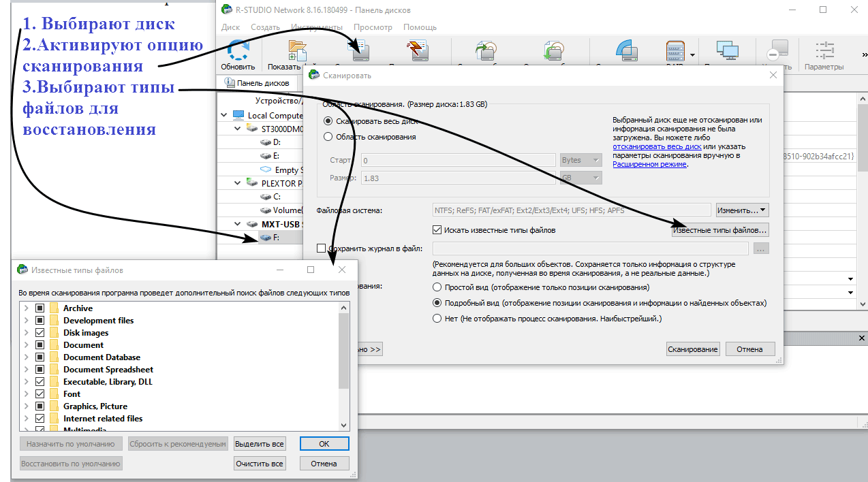Click the C: partition drive icon

tap(266, 197)
